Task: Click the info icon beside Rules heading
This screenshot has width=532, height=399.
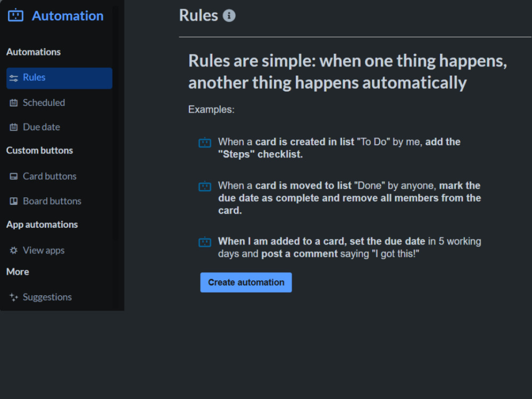Action: 229,15
